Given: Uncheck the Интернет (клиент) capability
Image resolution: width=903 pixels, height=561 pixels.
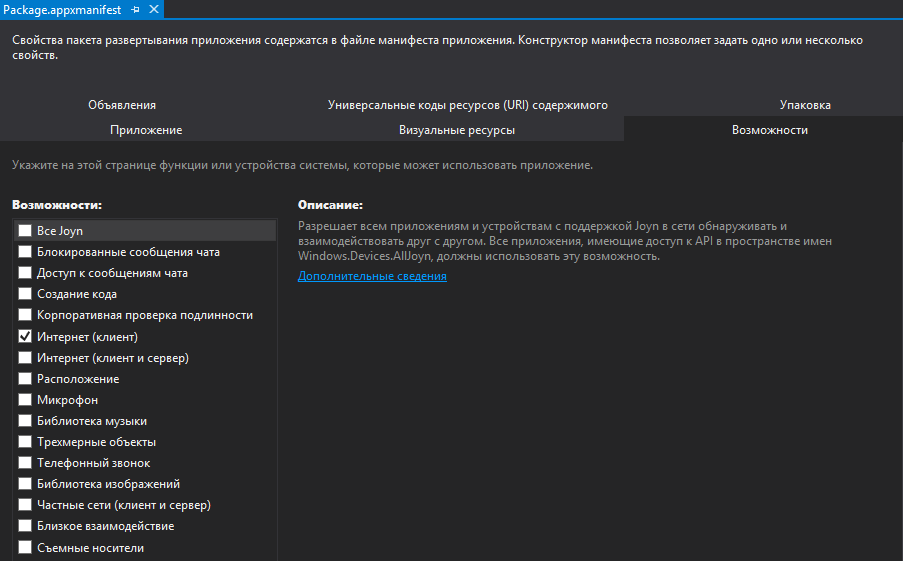Looking at the screenshot, I should [x=25, y=337].
